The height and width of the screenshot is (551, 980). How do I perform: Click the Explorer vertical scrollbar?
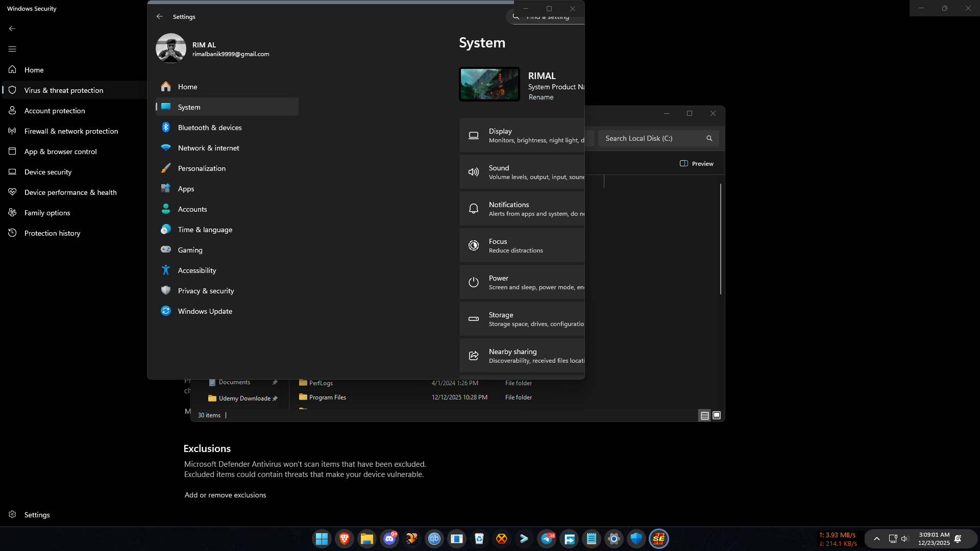pyautogui.click(x=721, y=239)
